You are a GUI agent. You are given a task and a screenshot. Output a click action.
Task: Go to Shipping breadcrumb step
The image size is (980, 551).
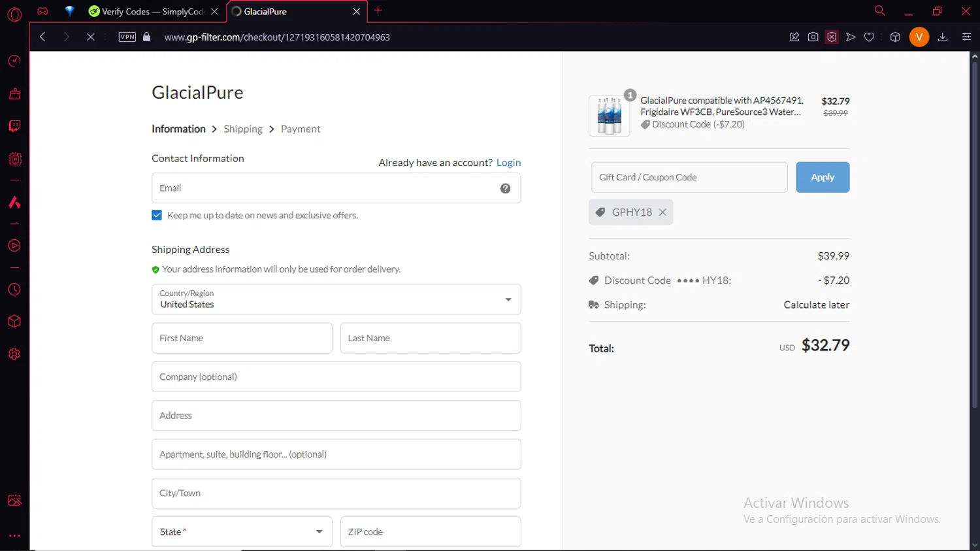[243, 129]
